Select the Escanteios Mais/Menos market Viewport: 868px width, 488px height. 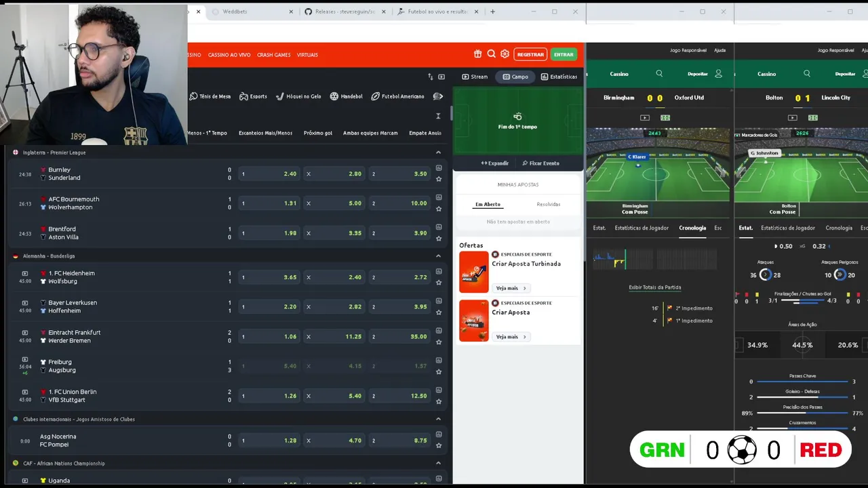pos(265,133)
